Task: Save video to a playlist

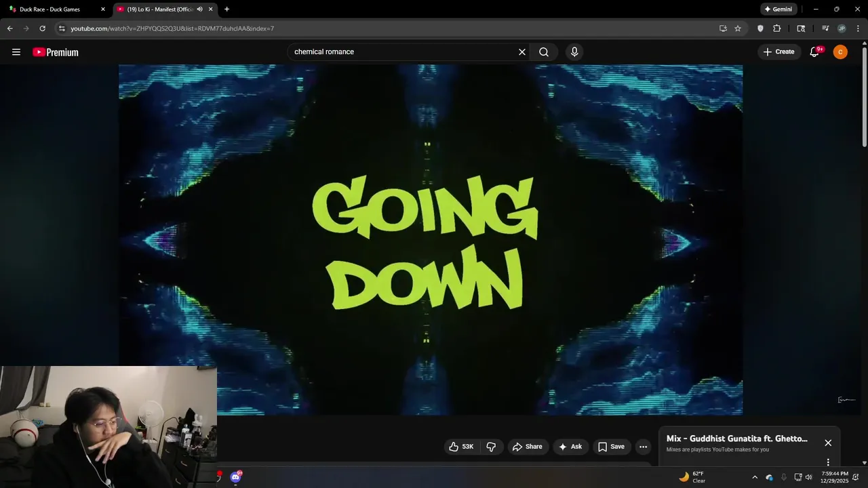Action: 611,447
